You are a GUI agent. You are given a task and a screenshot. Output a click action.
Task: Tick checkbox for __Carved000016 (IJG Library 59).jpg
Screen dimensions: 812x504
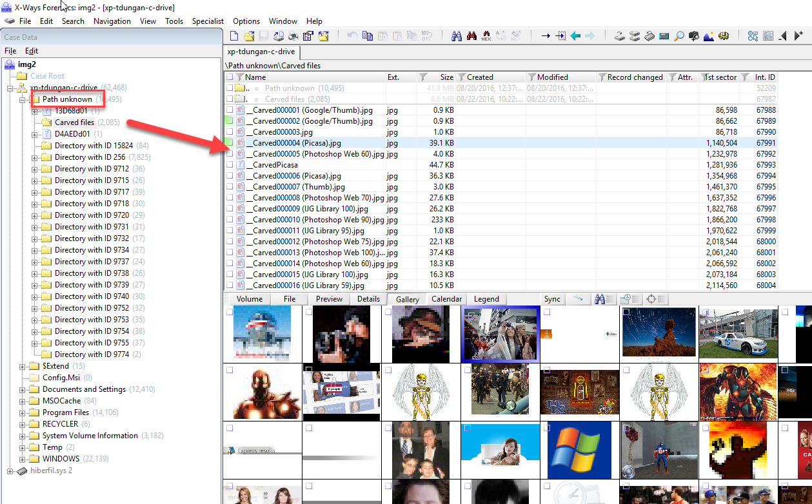(x=230, y=286)
